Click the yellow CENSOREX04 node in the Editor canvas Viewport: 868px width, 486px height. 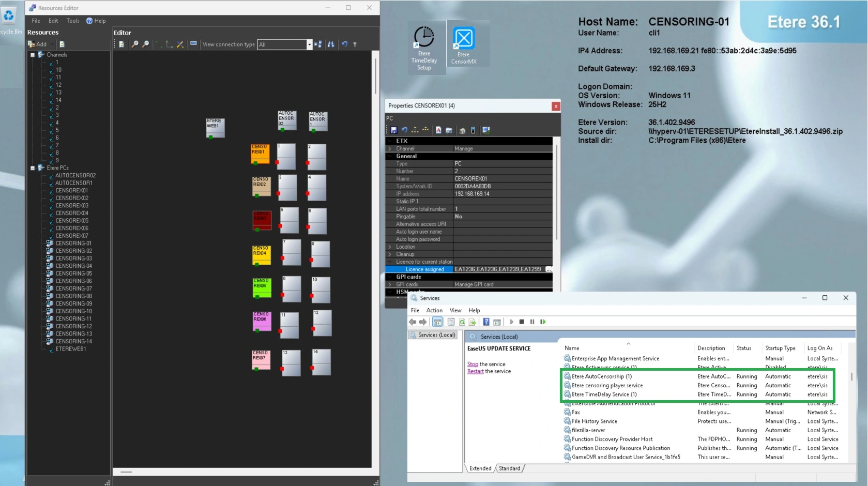click(x=261, y=255)
